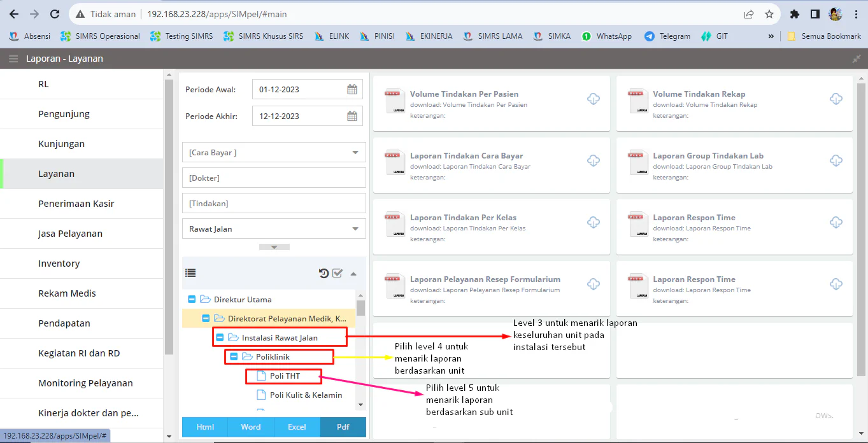Choose Excel output format
Viewport: 868px width, 443px height.
[297, 427]
